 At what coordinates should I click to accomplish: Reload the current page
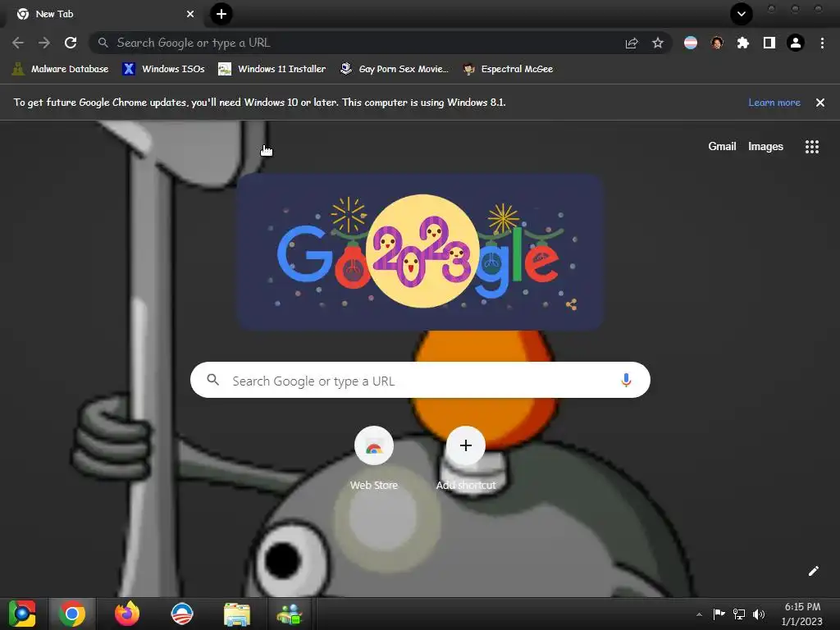[71, 43]
